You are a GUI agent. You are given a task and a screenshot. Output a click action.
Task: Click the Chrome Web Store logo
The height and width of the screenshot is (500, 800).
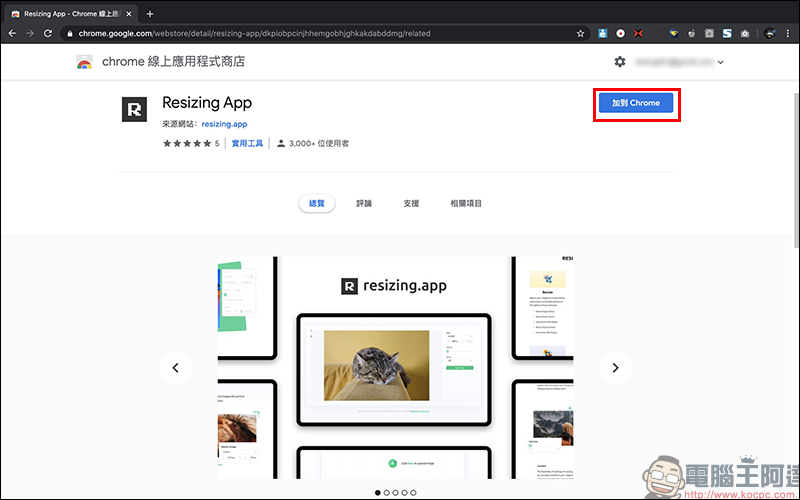85,62
